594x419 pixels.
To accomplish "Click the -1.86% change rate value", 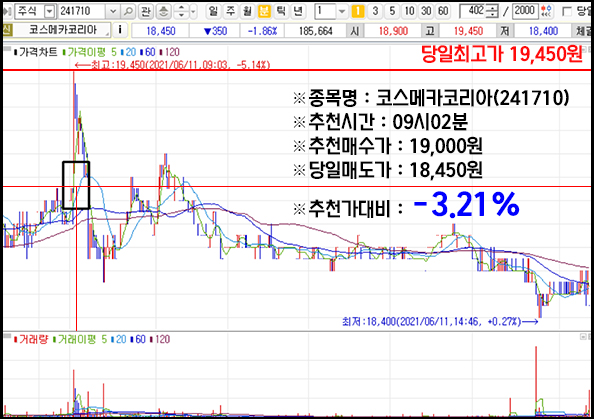I will 262,31.
